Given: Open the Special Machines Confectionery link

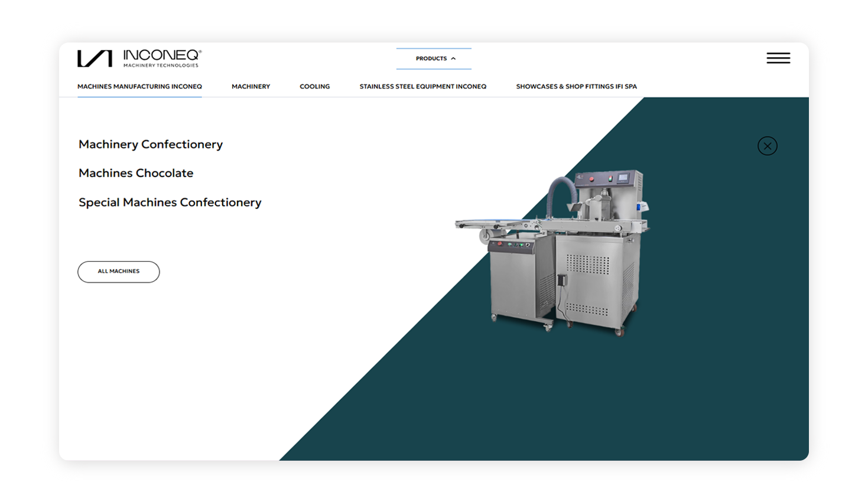Looking at the screenshot, I should click(170, 203).
